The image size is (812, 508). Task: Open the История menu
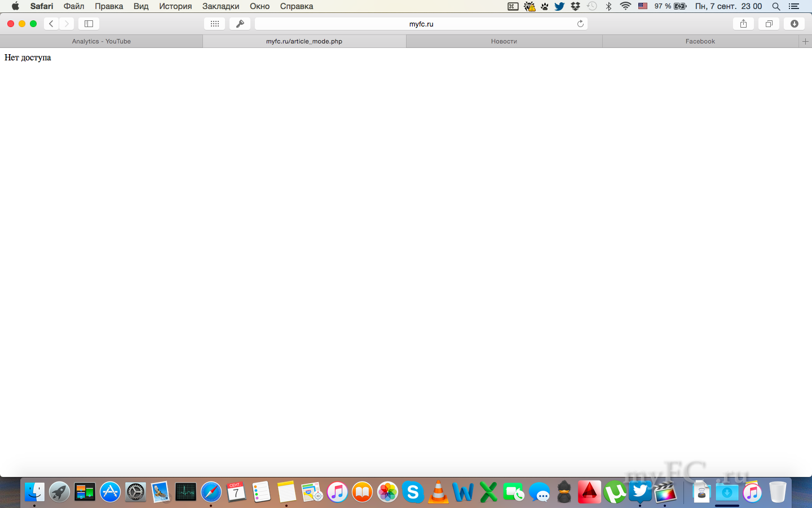[x=175, y=6]
